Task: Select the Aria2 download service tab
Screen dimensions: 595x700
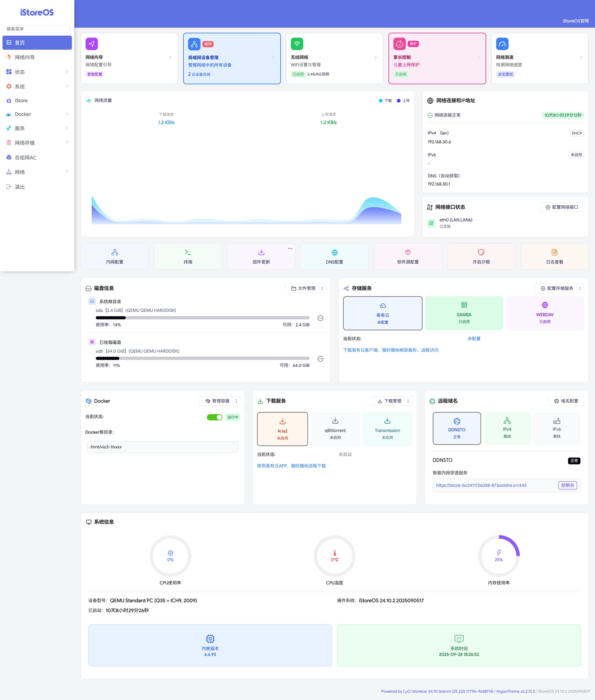Action: [x=282, y=429]
